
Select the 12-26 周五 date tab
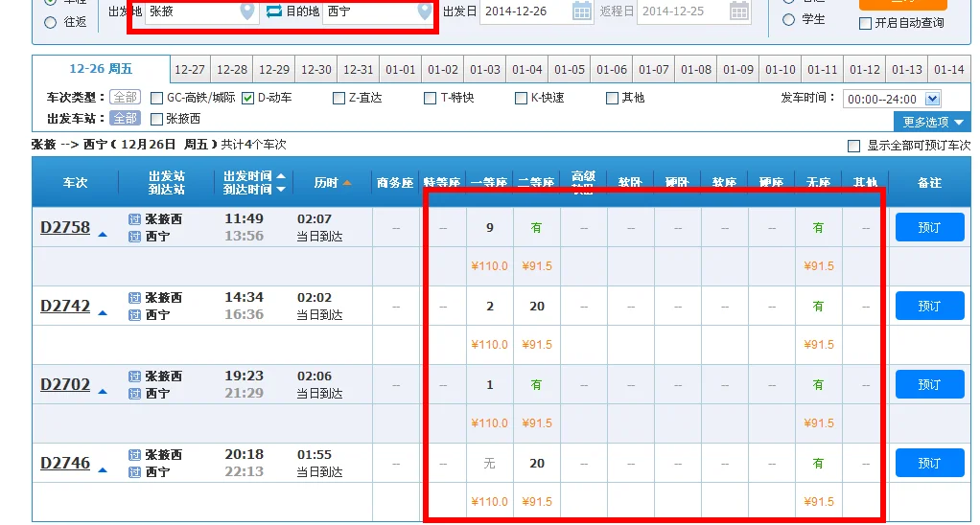[101, 69]
